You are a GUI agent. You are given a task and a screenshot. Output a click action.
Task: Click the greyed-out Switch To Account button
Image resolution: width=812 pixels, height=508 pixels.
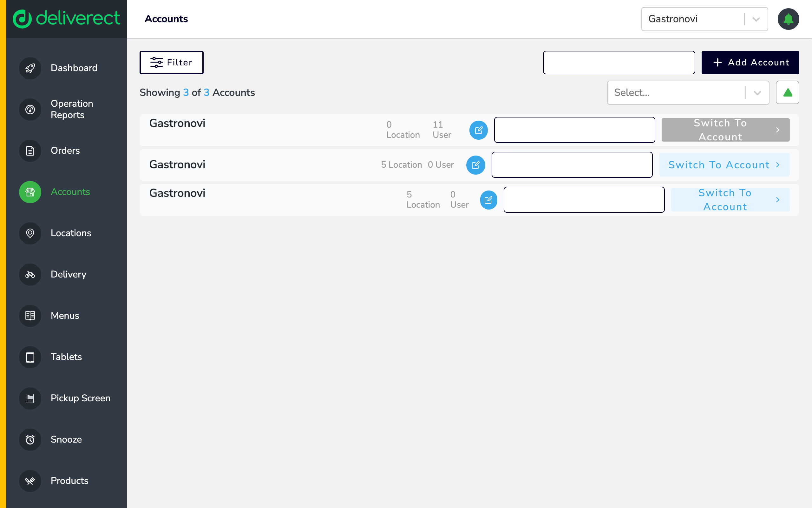[725, 130]
